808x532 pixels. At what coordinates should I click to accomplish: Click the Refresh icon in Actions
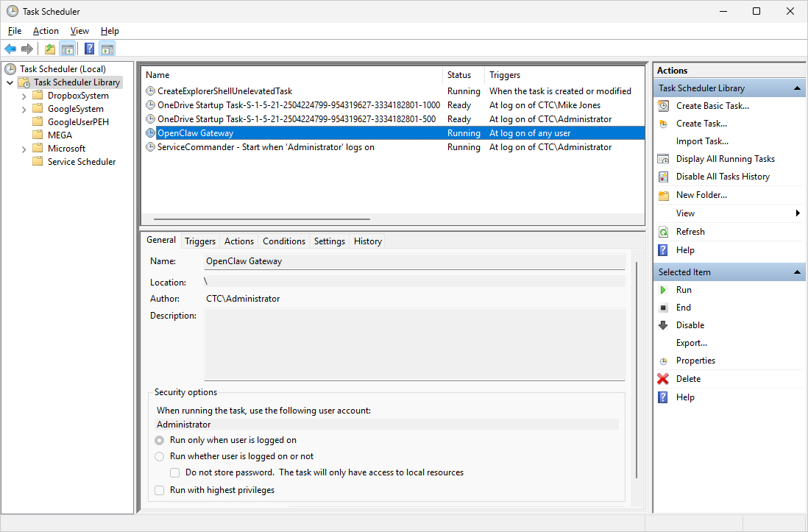click(663, 232)
